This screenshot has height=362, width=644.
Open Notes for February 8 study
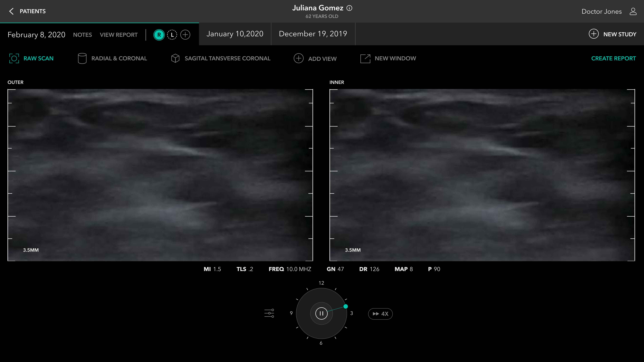point(82,35)
